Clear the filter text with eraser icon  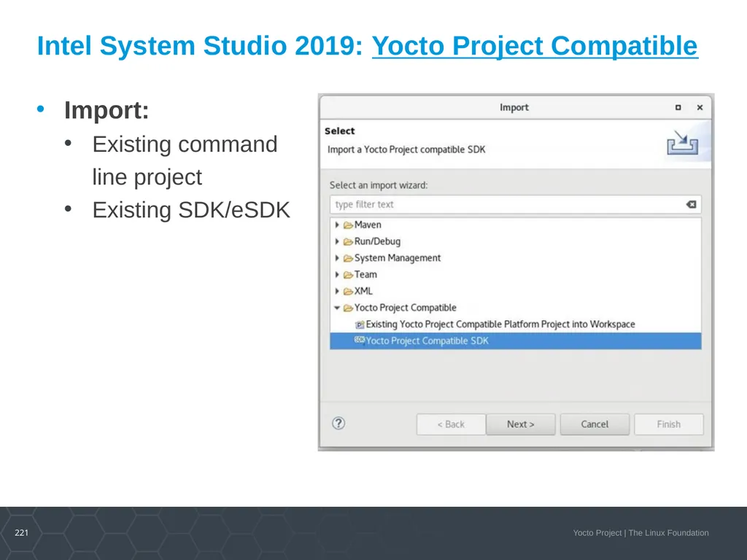point(692,204)
